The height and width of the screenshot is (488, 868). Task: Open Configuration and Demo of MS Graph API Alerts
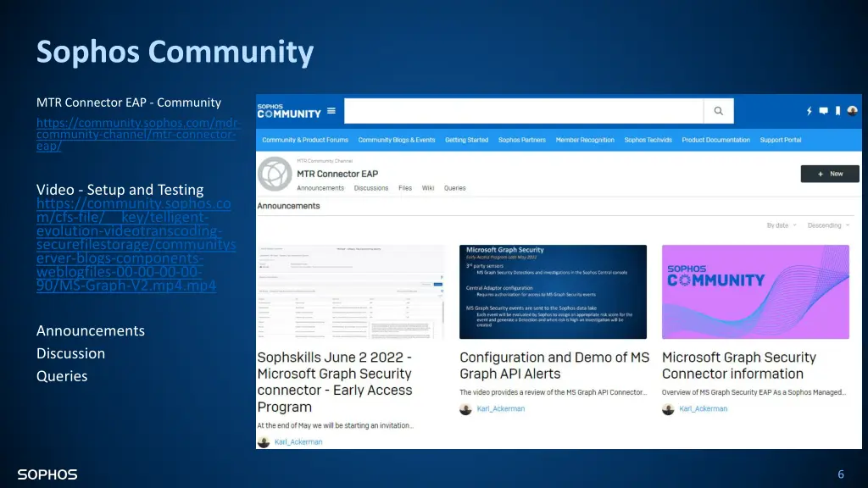554,365
